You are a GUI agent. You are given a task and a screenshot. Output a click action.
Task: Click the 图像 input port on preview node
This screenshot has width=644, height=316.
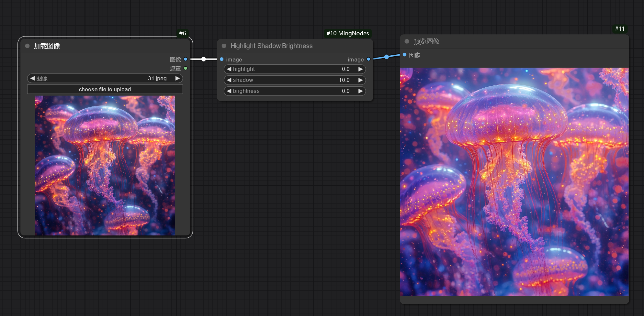point(405,55)
